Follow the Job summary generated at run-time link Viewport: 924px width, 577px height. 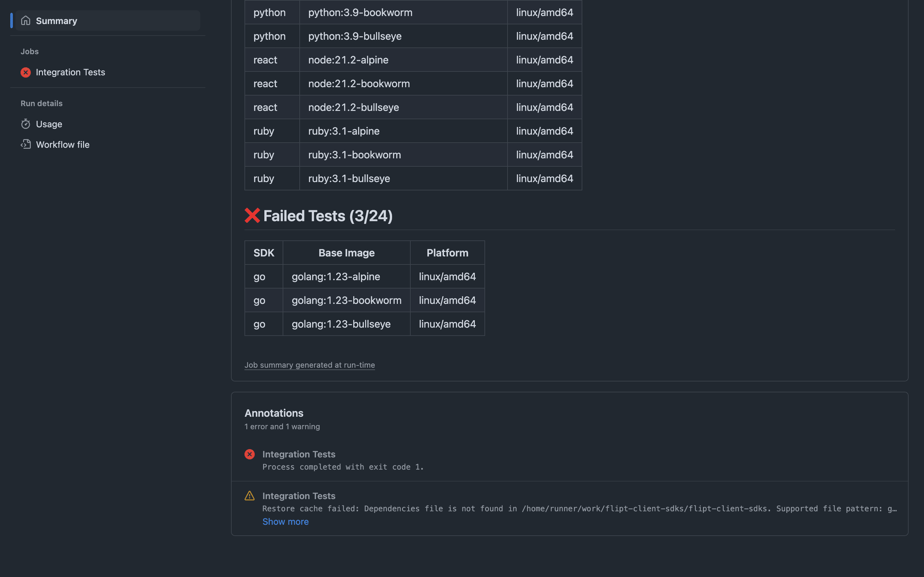coord(309,365)
